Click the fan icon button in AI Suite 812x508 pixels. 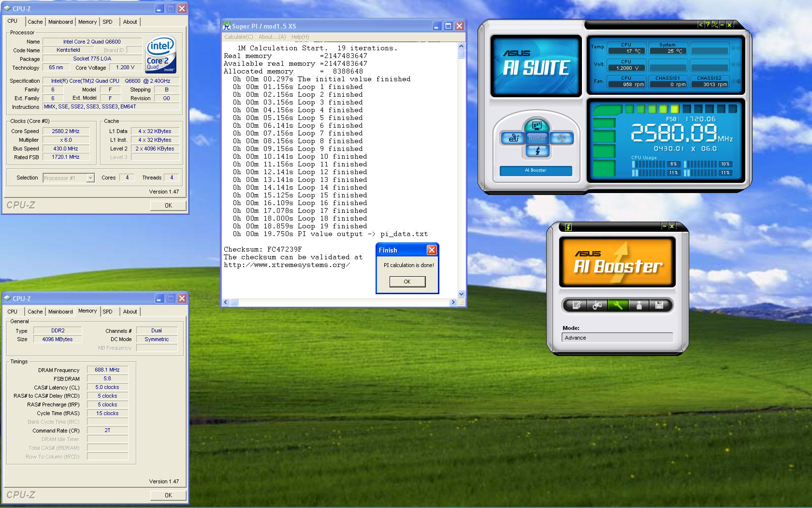pyautogui.click(x=561, y=138)
